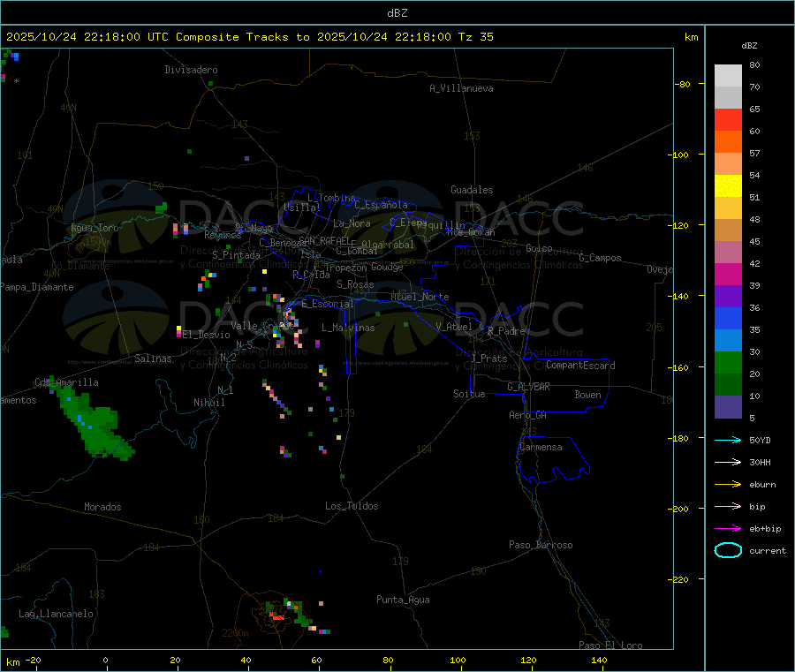Click the Punta_Agua place label
The height and width of the screenshot is (672, 795).
(x=403, y=600)
